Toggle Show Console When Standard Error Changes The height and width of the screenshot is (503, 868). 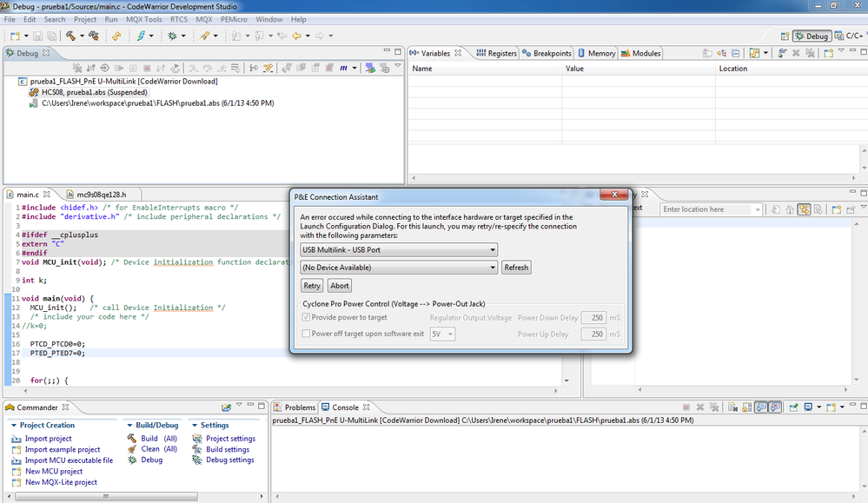[775, 407]
